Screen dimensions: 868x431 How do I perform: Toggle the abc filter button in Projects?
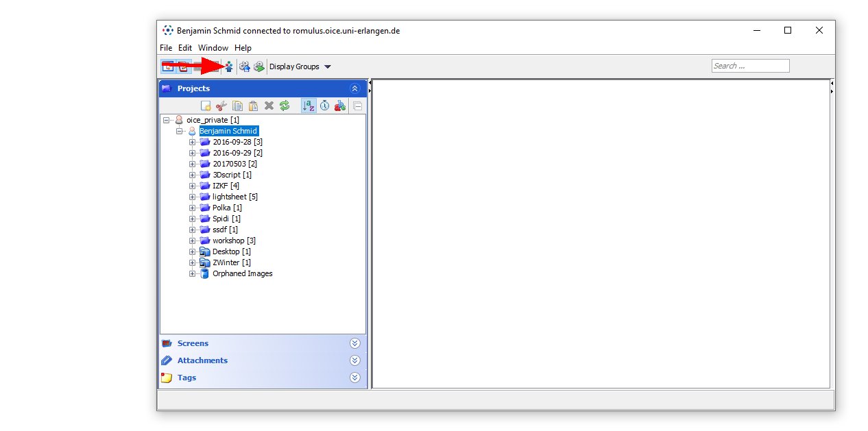pos(339,106)
